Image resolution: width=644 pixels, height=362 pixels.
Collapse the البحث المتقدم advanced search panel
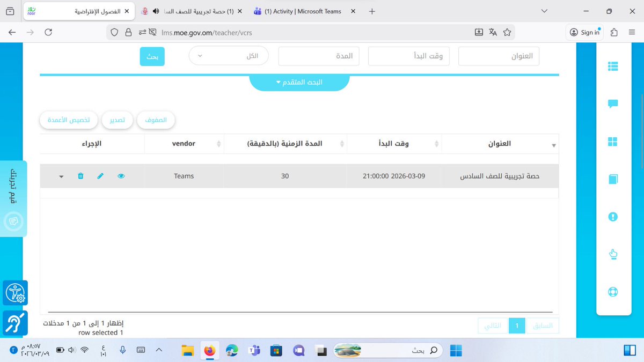click(299, 82)
